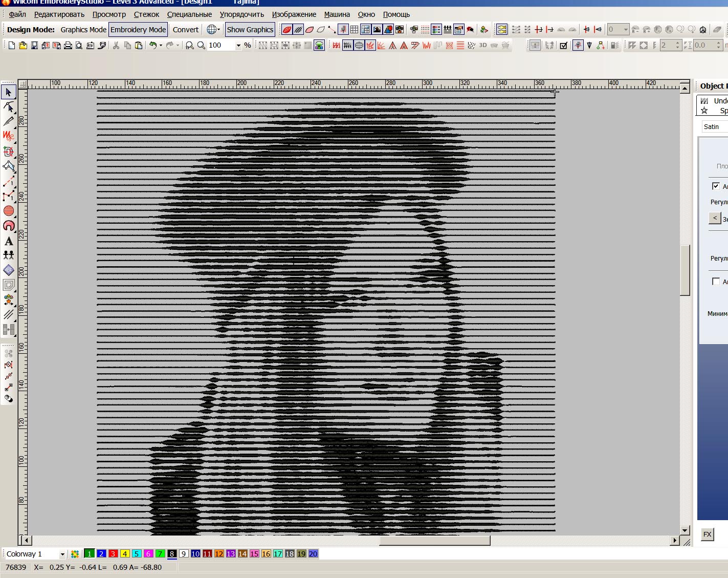Click the Convert button
The width and height of the screenshot is (728, 578).
(185, 30)
